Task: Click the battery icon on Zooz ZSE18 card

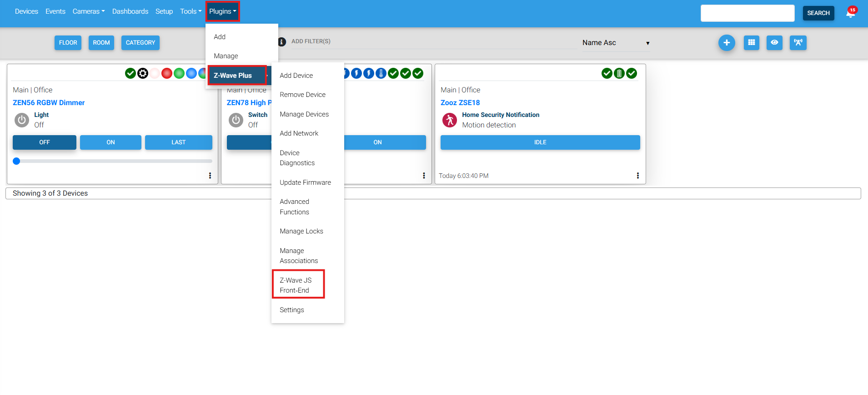Action: (x=619, y=73)
